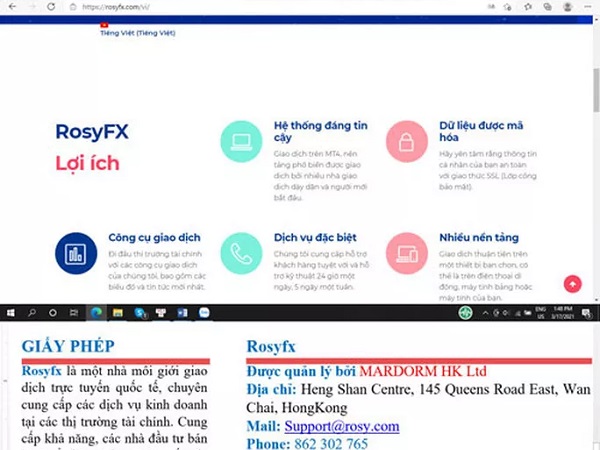
Task: Click the red scroll-to-top arrow button
Action: [x=572, y=284]
